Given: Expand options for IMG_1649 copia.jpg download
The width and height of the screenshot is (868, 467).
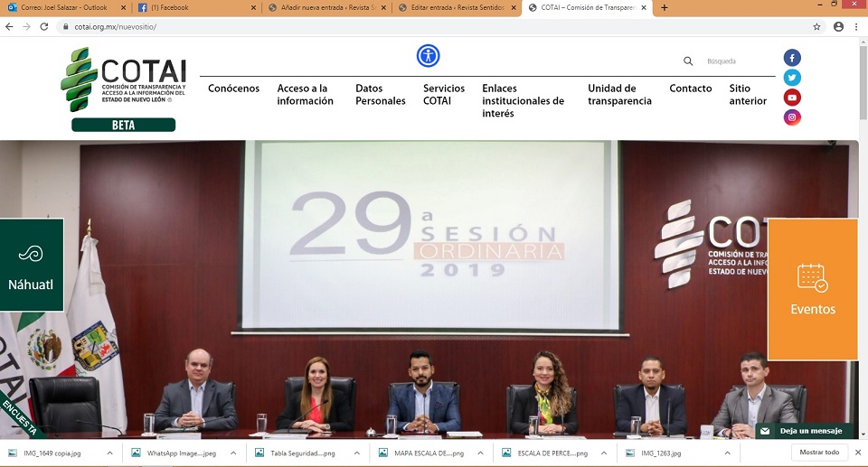Looking at the screenshot, I should [109, 453].
